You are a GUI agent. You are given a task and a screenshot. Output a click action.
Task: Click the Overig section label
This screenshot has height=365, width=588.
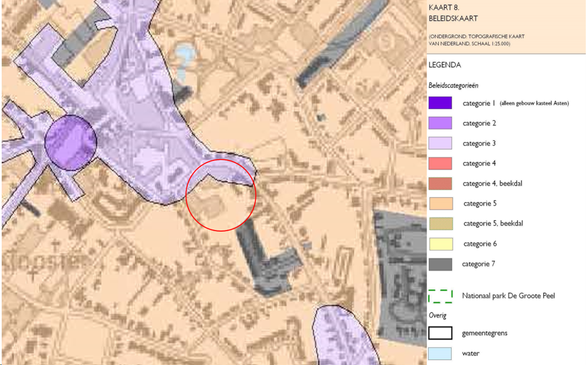coord(437,315)
